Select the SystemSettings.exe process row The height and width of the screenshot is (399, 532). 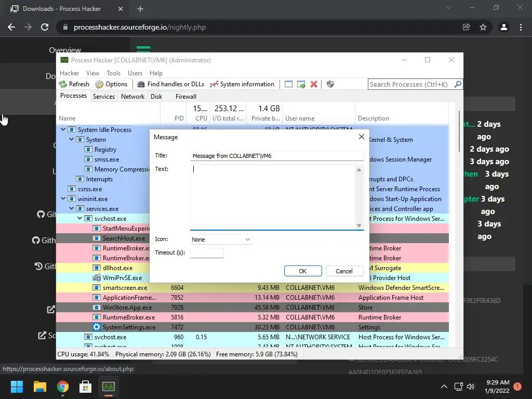tap(252, 327)
